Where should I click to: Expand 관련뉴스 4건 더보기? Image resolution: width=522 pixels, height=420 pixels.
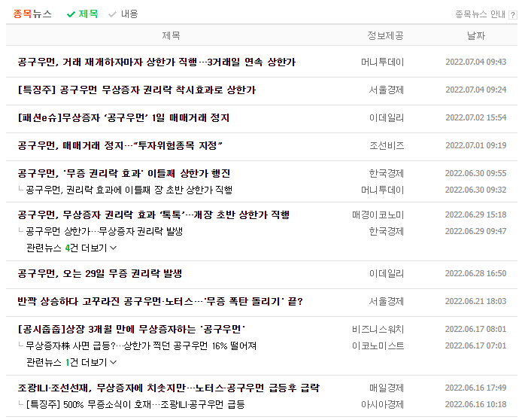[x=71, y=248]
